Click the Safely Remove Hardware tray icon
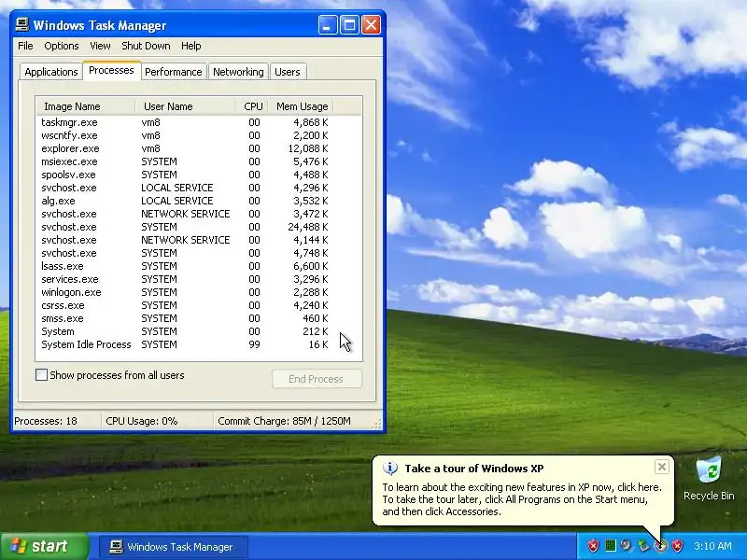 [x=643, y=545]
